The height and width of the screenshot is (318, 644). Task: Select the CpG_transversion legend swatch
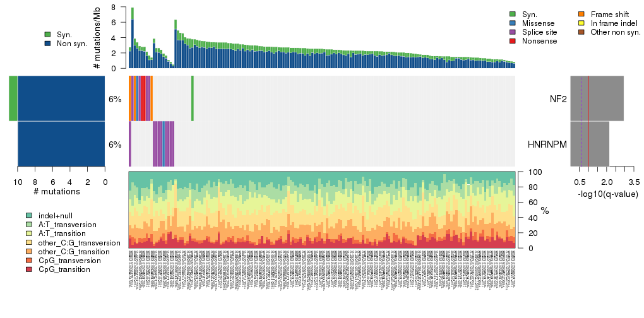coord(29,261)
